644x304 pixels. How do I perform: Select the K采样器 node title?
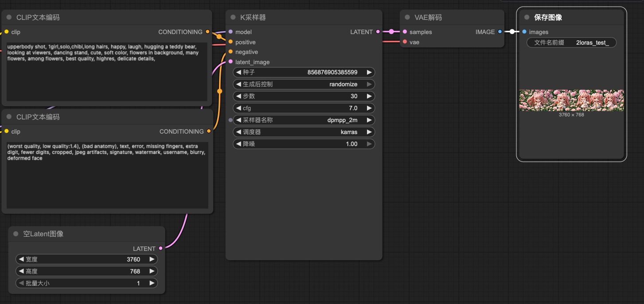point(253,17)
